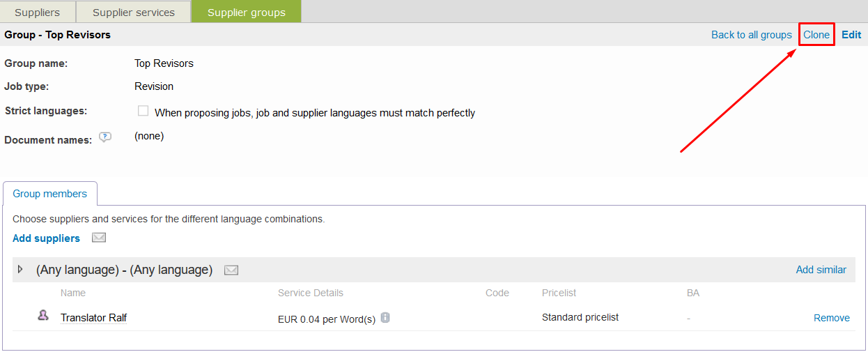This screenshot has height=352, width=868.
Task: Click the Add suppliers link
Action: pos(46,238)
